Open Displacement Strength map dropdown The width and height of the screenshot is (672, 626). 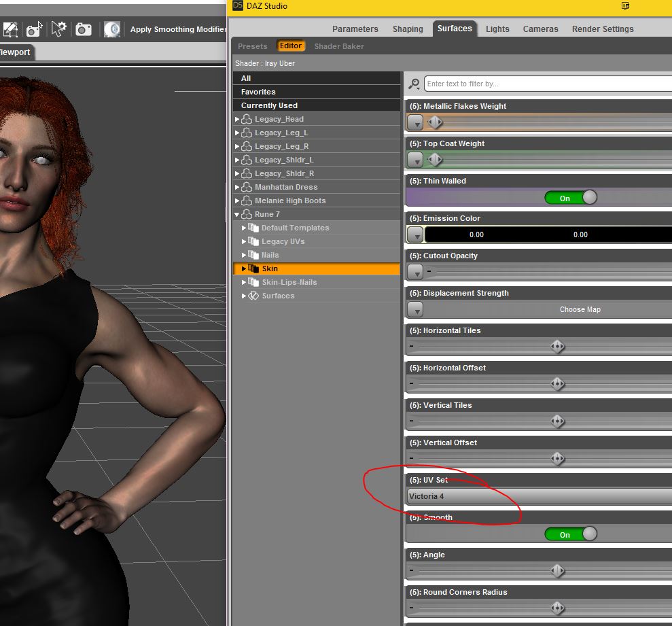(415, 309)
